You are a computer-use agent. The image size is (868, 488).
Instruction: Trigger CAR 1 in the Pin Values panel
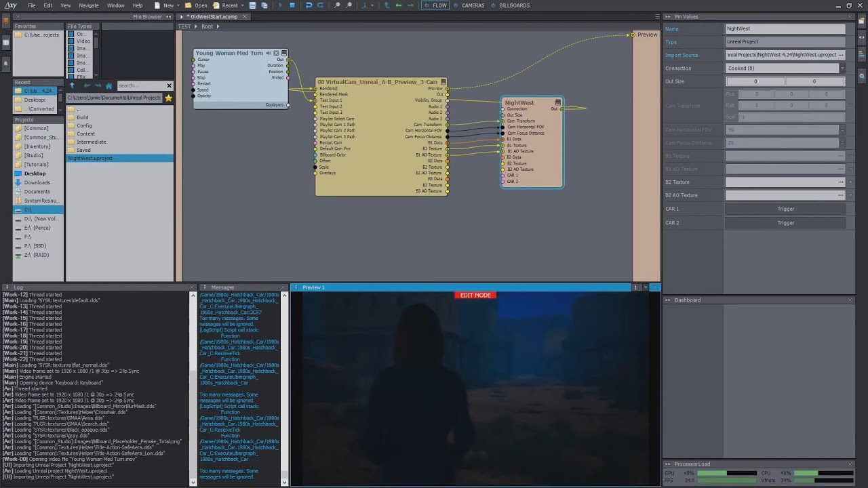(785, 209)
